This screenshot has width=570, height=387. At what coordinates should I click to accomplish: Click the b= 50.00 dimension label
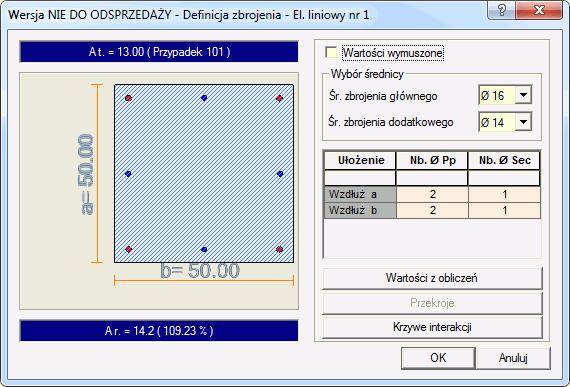200,271
